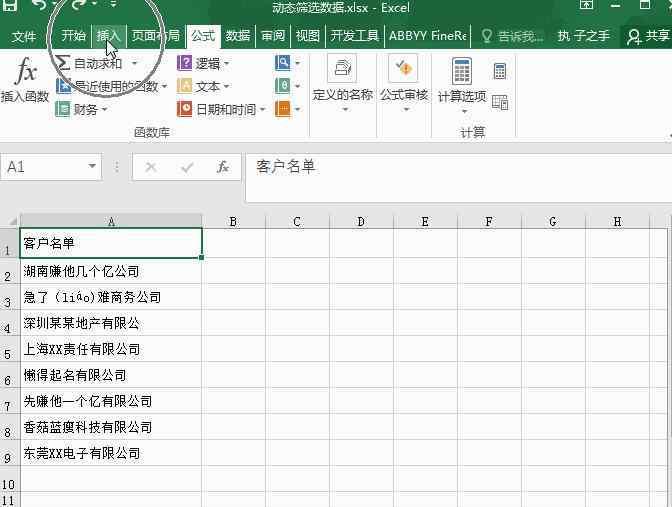
Task: Click the Ribbon Display Options icon in title bar
Action: click(586, 4)
